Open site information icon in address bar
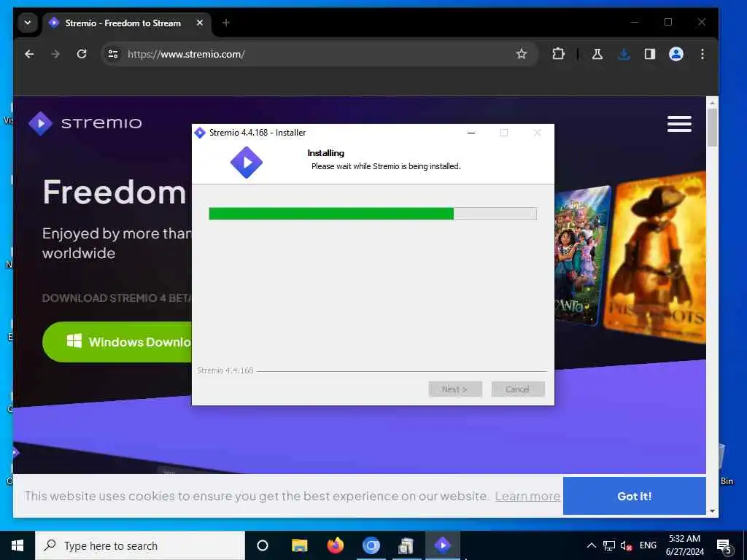This screenshot has height=560, width=747. point(113,54)
